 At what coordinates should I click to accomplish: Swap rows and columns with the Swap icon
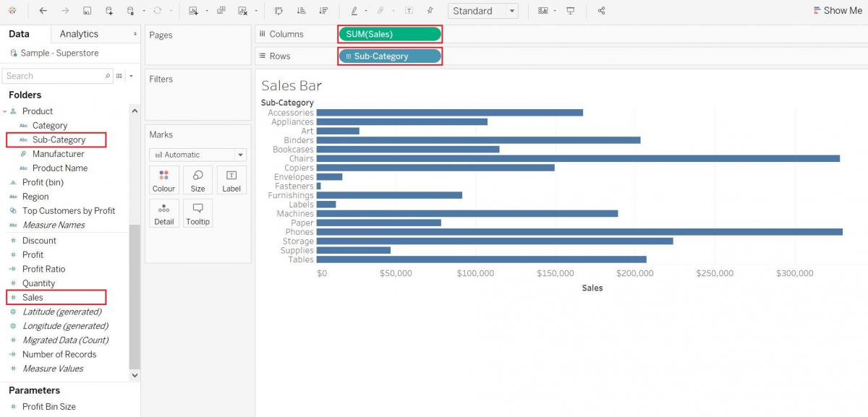pyautogui.click(x=279, y=11)
